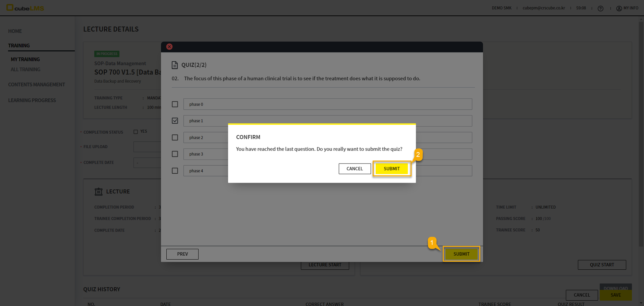Click the cubeLMS logo
Image resolution: width=644 pixels, height=306 pixels.
point(25,8)
